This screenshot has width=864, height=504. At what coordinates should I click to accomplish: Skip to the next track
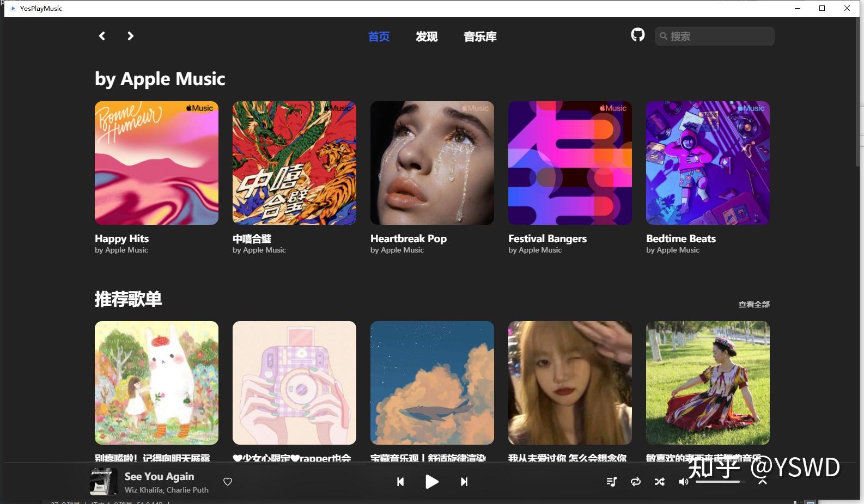click(x=464, y=482)
